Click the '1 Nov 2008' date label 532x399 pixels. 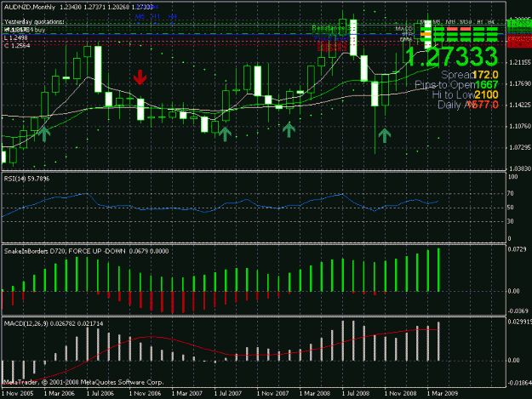coord(400,394)
